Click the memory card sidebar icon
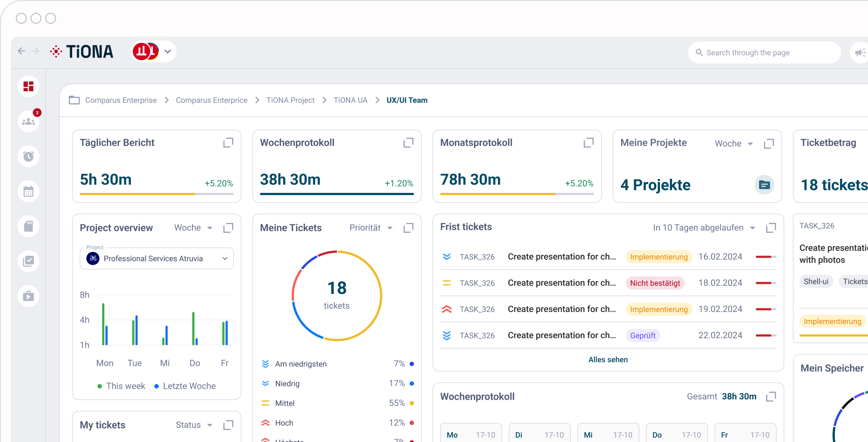The width and height of the screenshot is (868, 442). pos(29,226)
